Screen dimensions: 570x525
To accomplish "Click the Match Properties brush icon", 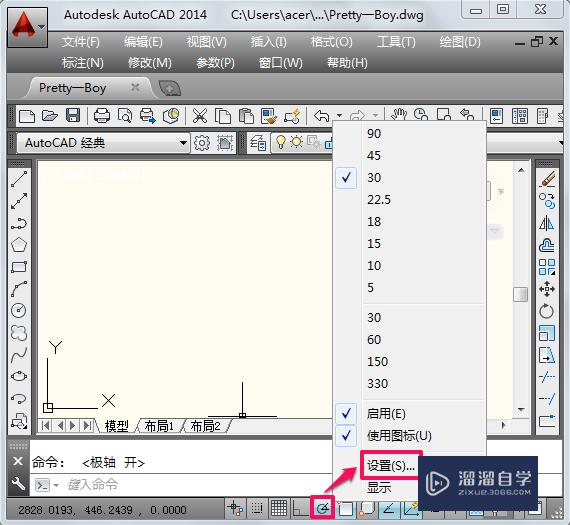I will click(269, 116).
